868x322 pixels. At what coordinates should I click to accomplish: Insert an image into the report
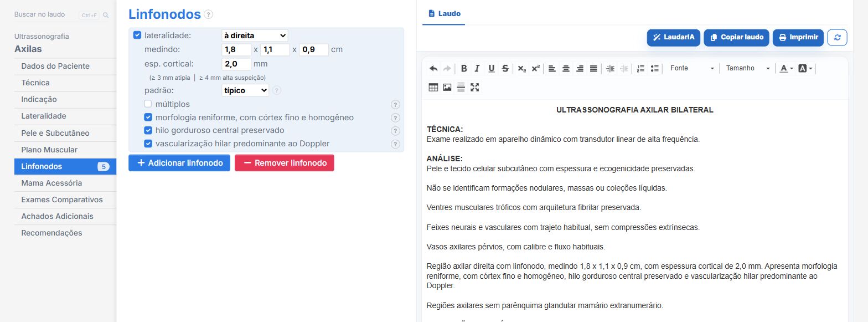(x=447, y=87)
